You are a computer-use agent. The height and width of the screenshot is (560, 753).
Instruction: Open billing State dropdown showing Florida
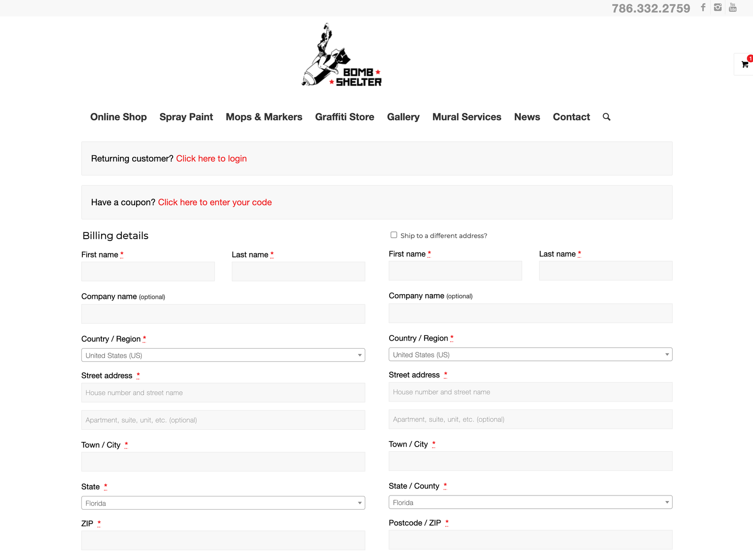tap(223, 503)
